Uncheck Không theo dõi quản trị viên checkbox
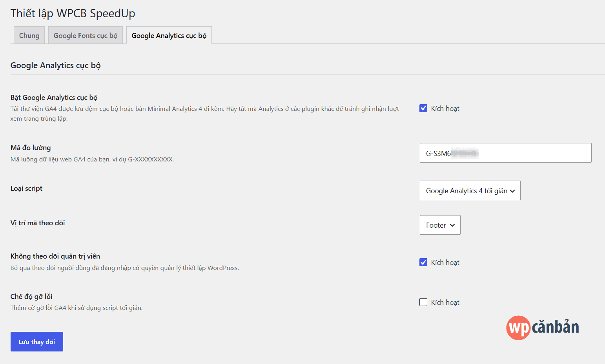The image size is (605, 364). (x=423, y=262)
